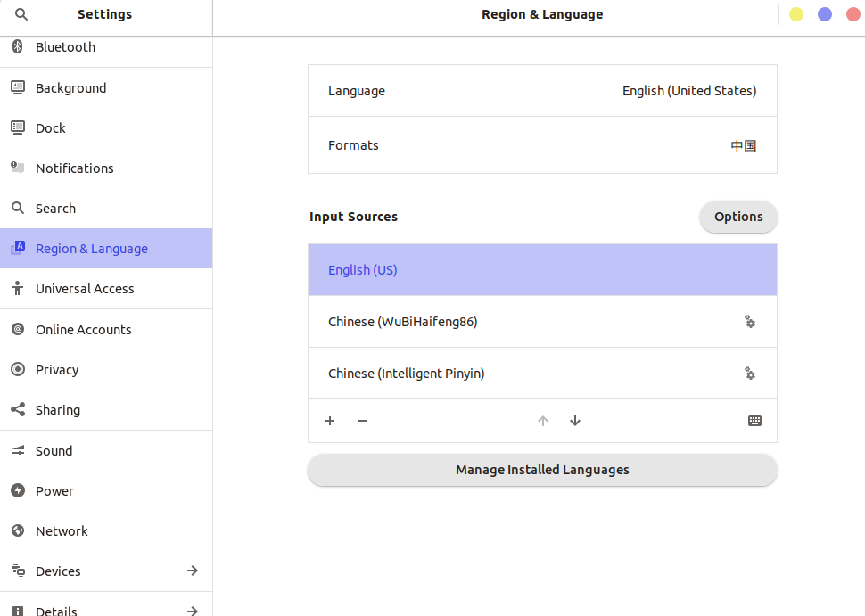The width and height of the screenshot is (865, 616).
Task: Show keyboard layout preview icon
Action: click(x=754, y=421)
